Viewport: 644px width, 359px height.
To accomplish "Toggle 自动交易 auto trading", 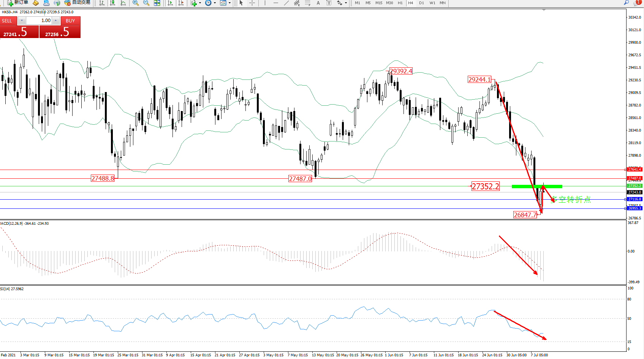I will (x=78, y=3).
